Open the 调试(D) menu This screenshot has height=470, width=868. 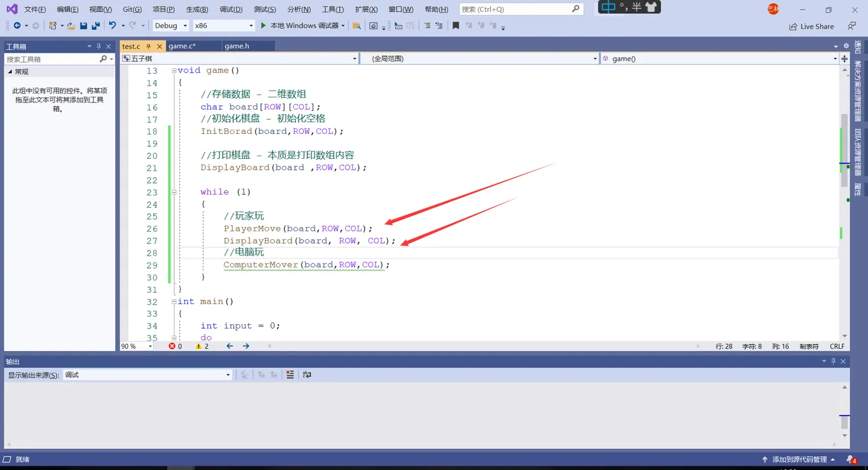tap(231, 9)
